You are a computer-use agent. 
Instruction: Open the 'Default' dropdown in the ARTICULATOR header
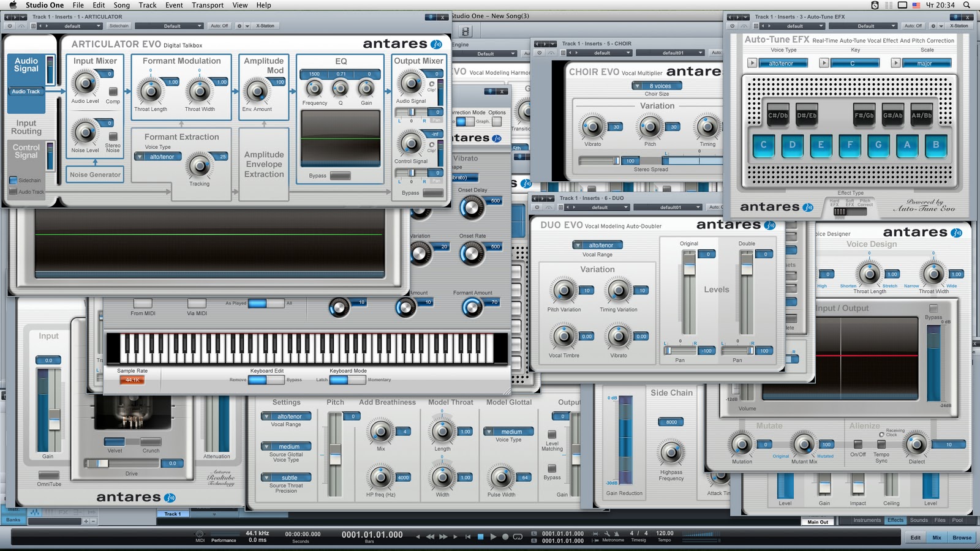point(168,26)
